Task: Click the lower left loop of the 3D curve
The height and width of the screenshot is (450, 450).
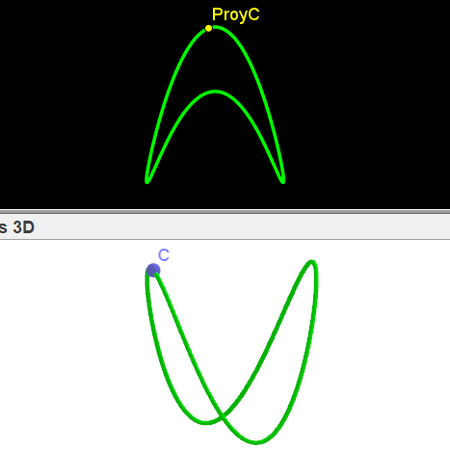Action: point(206,422)
